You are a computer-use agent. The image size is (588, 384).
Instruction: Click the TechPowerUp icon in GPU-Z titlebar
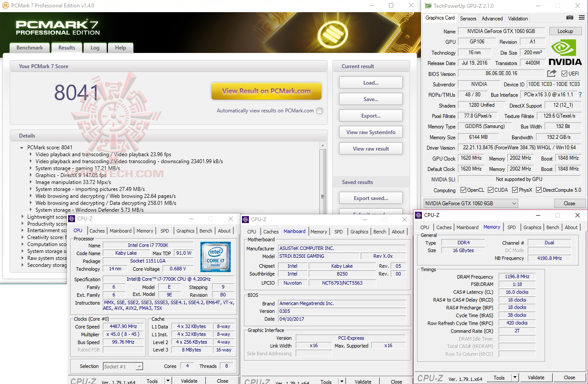[429, 6]
